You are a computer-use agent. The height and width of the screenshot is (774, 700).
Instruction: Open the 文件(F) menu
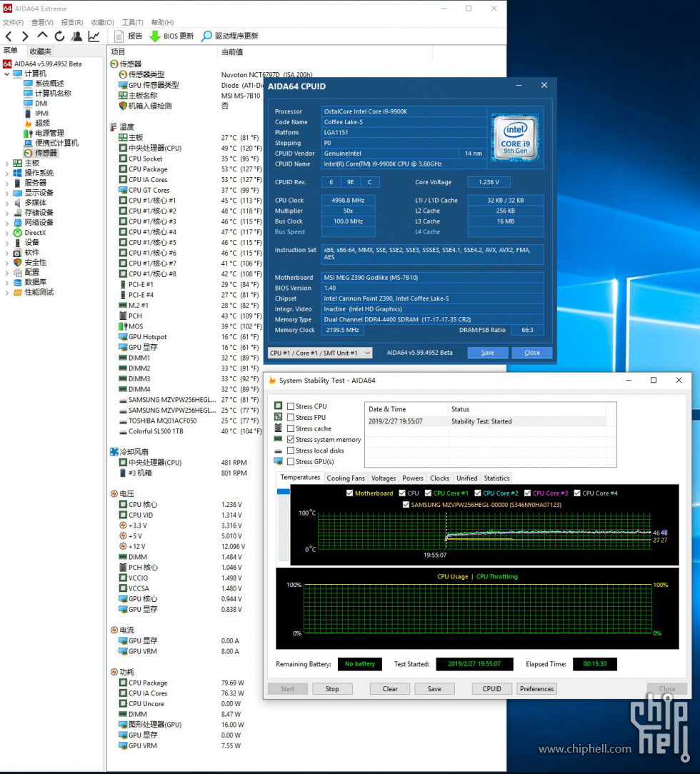(x=14, y=22)
